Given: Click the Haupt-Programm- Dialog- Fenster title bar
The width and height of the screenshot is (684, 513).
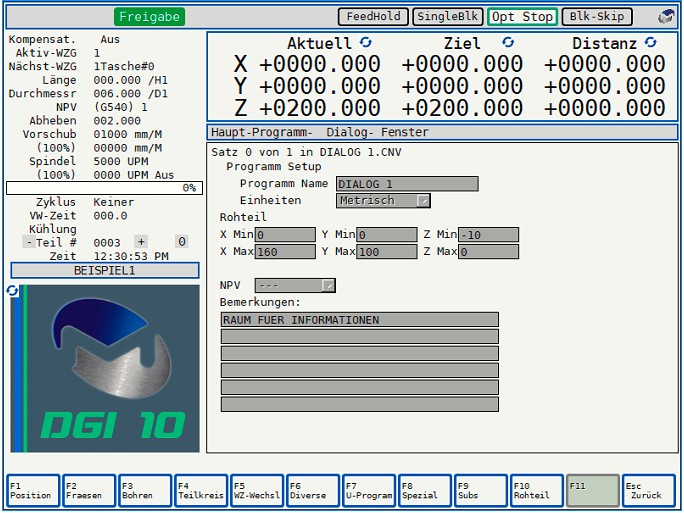Looking at the screenshot, I should pyautogui.click(x=442, y=132).
